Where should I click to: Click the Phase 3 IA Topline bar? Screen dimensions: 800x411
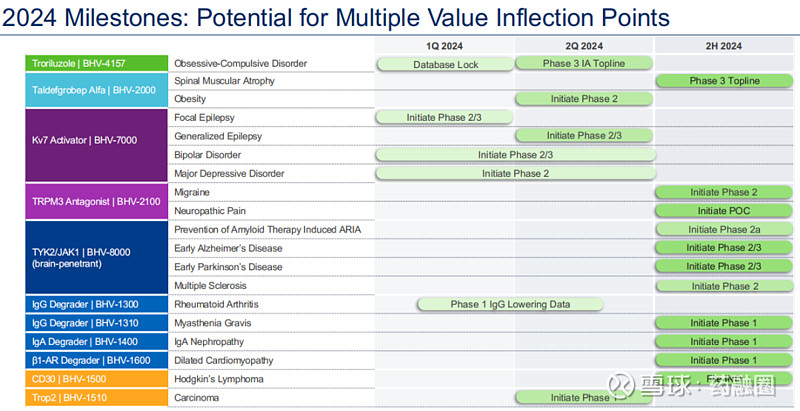pos(585,64)
